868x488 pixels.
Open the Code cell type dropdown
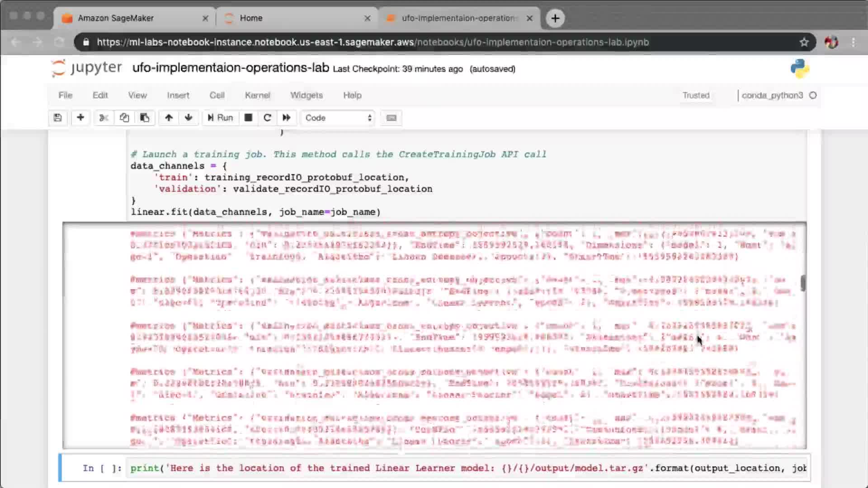[x=338, y=118]
